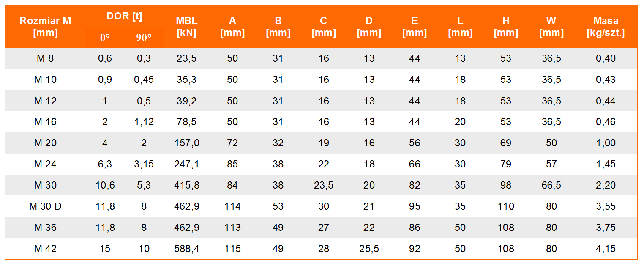The width and height of the screenshot is (644, 266).
Task: Click the 0° sub-header under DOR
Action: click(105, 37)
